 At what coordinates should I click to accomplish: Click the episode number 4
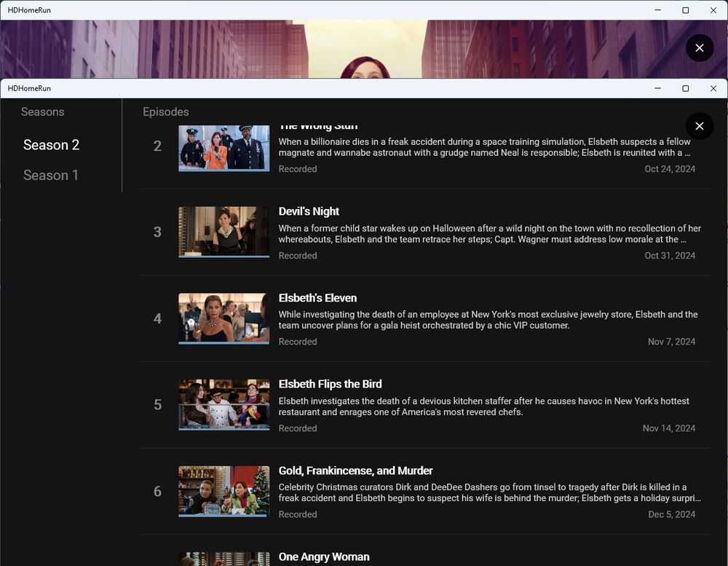click(x=157, y=318)
